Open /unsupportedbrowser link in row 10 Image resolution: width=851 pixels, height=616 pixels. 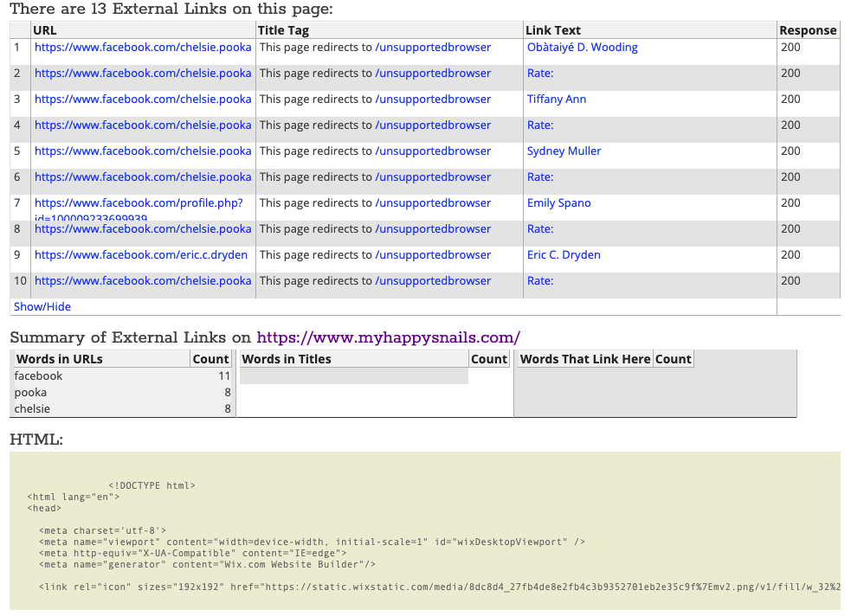tap(433, 281)
